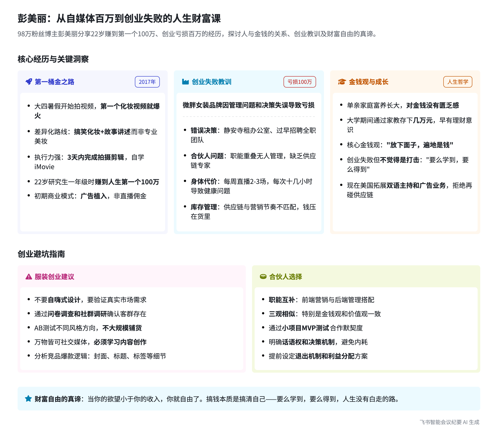
Task: Click the 合伙人选择 panel title
Action: click(286, 277)
